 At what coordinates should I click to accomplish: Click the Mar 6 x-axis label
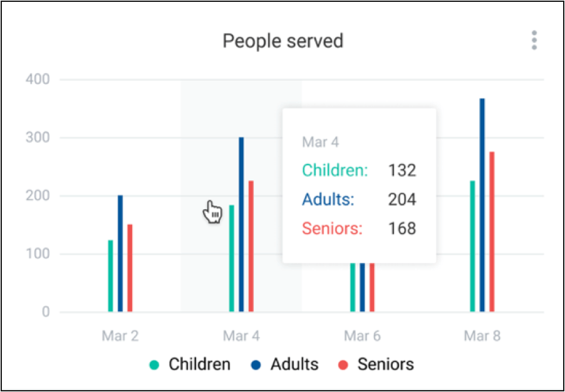[362, 336]
